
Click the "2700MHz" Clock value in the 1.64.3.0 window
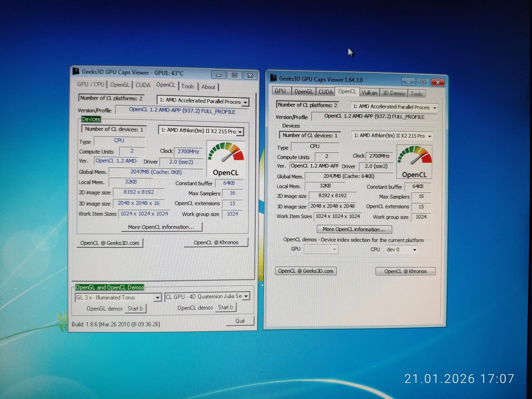pyautogui.click(x=379, y=156)
